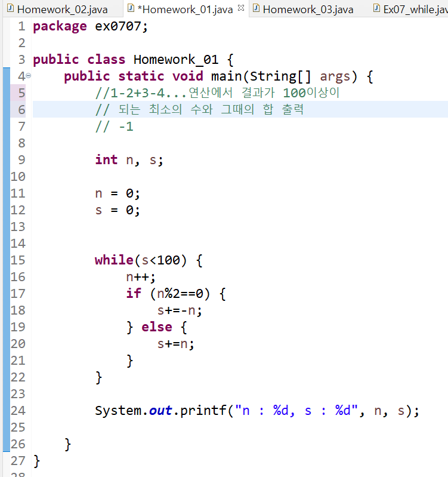Place cursor on comment line '// -1'

(x=115, y=127)
